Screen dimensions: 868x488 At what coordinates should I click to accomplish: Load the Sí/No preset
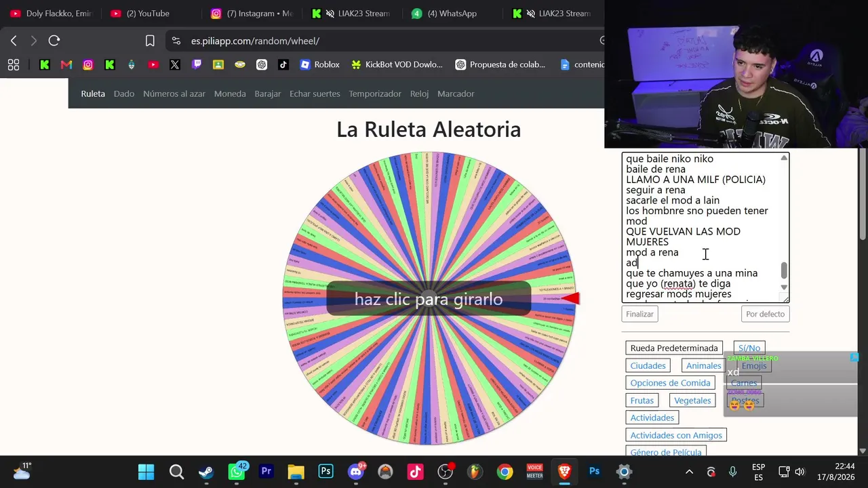749,348
